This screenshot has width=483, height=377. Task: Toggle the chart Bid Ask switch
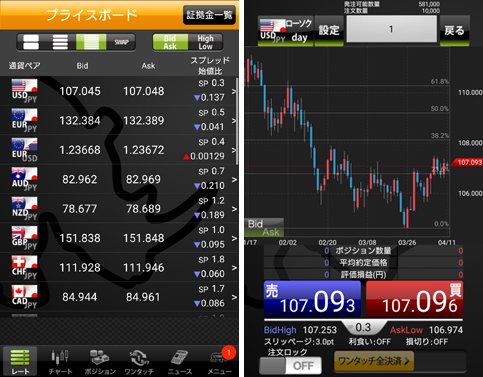[x=264, y=227]
